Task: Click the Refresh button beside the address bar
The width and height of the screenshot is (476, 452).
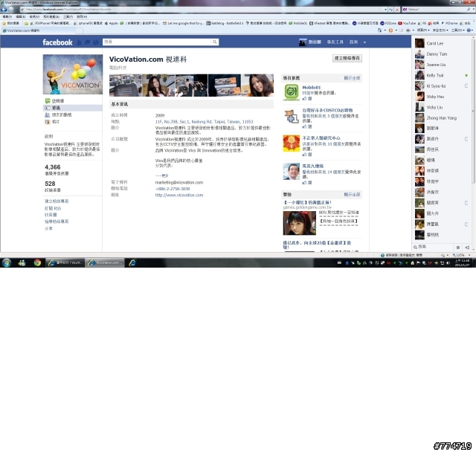Action: click(x=391, y=10)
